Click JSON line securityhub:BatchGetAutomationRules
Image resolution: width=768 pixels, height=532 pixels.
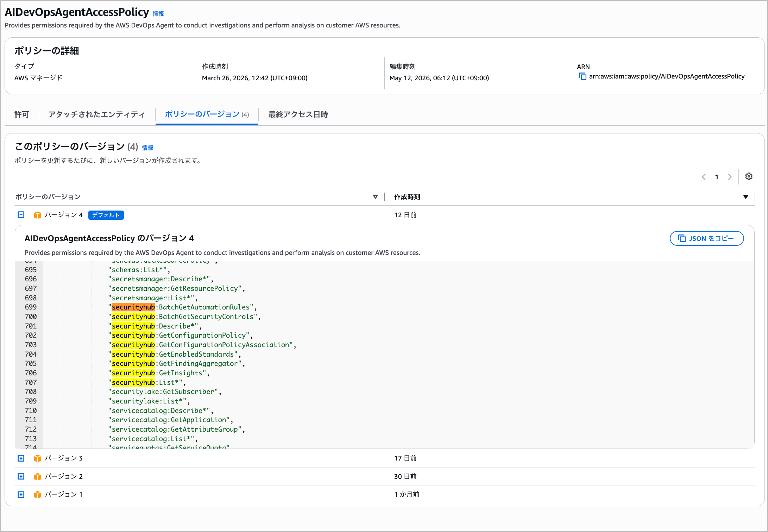(182, 307)
